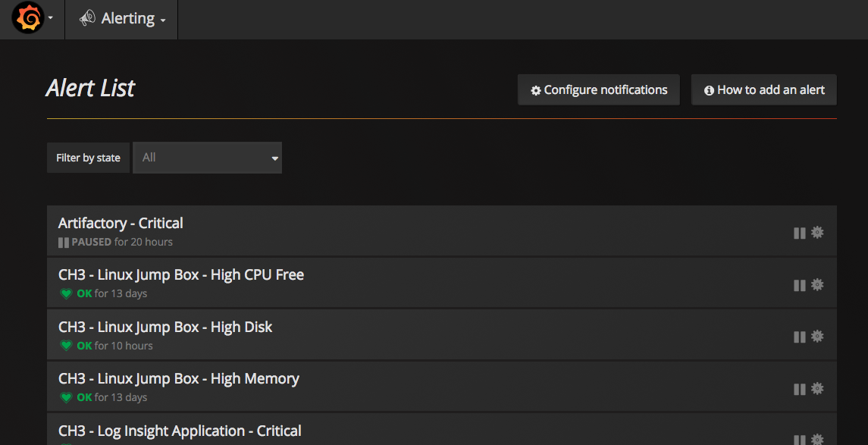868x445 pixels.
Task: Expand the Alerting menu dropdown caret
Action: [x=163, y=20]
